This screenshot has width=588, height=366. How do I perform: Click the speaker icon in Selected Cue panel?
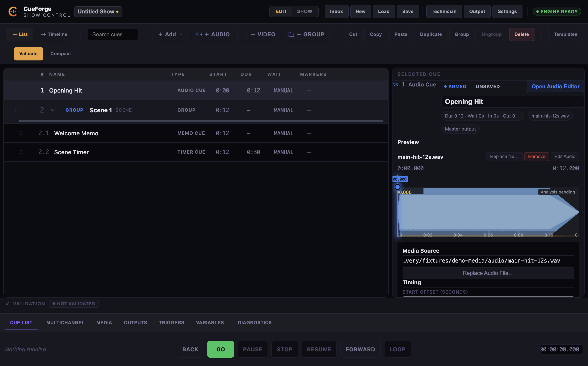[395, 85]
